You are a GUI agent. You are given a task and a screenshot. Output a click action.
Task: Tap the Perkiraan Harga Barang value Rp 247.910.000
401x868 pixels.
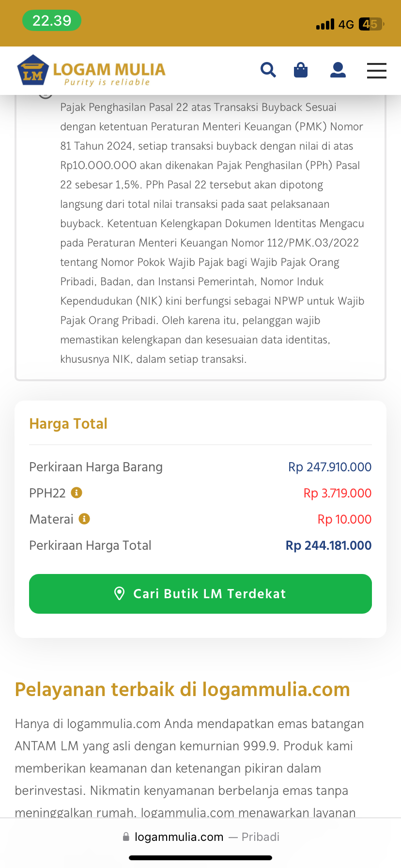pos(330,467)
